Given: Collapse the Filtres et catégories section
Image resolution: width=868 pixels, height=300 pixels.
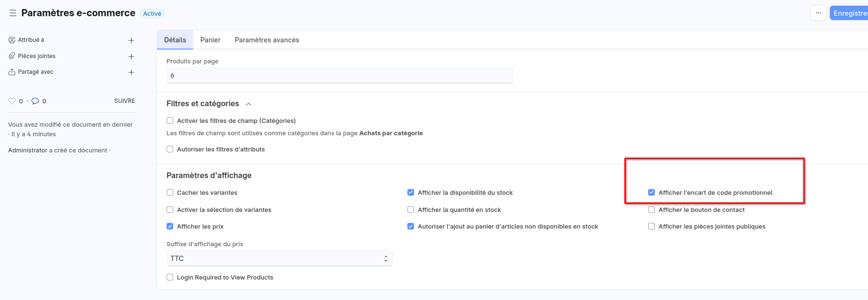Looking at the screenshot, I should 248,104.
